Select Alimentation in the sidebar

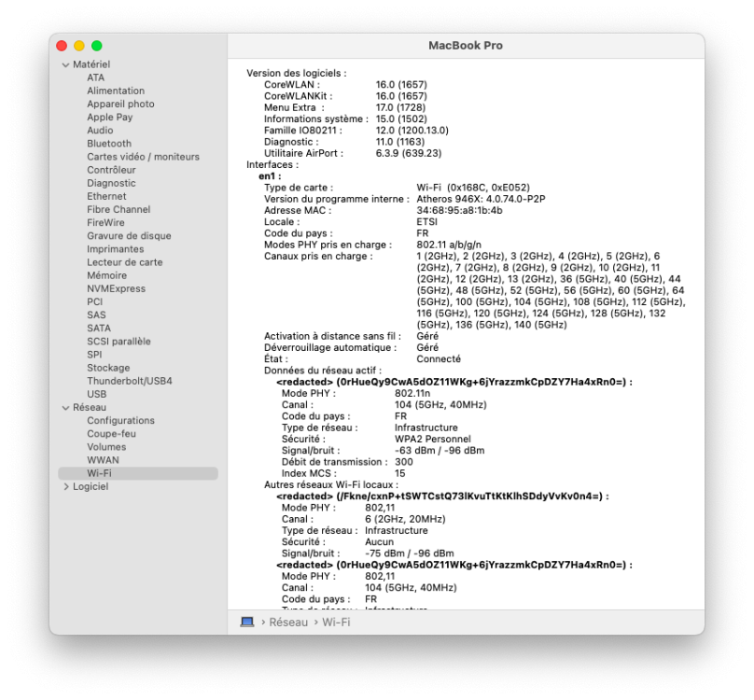coord(116,91)
